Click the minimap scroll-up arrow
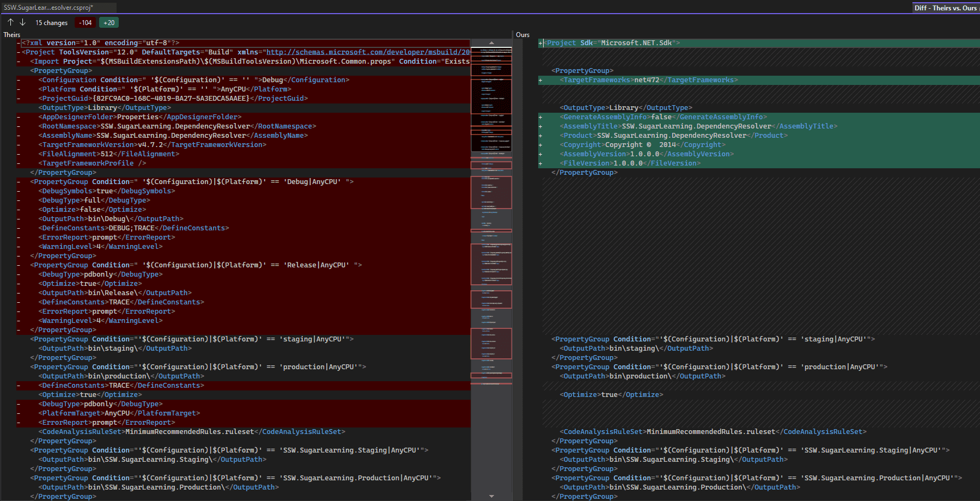Screen dimensions: 980x501 tap(491, 42)
